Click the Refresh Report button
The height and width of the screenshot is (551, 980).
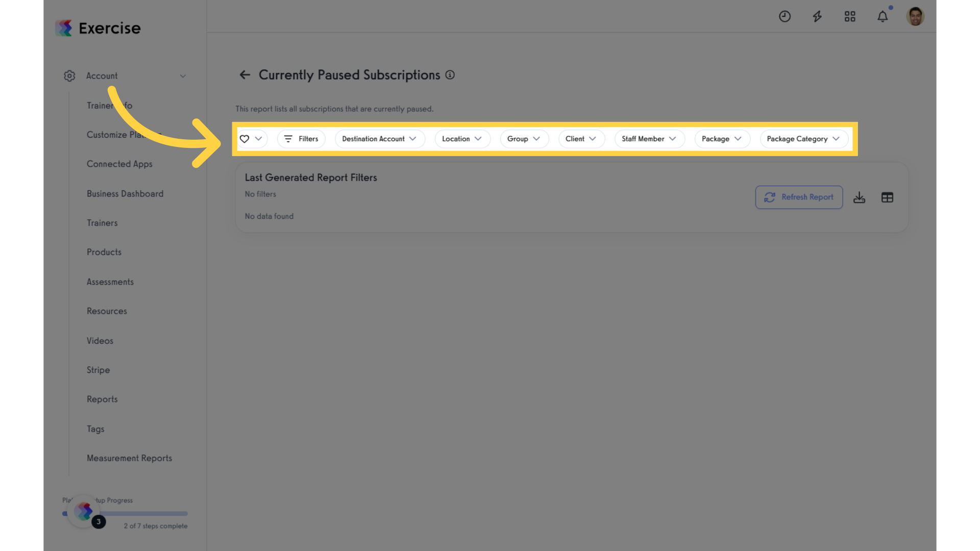(799, 197)
